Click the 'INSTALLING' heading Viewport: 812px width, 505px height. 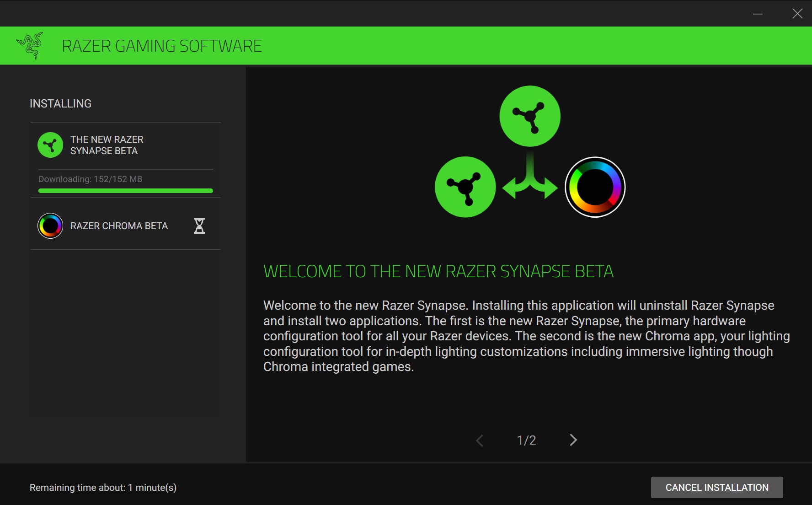point(60,104)
